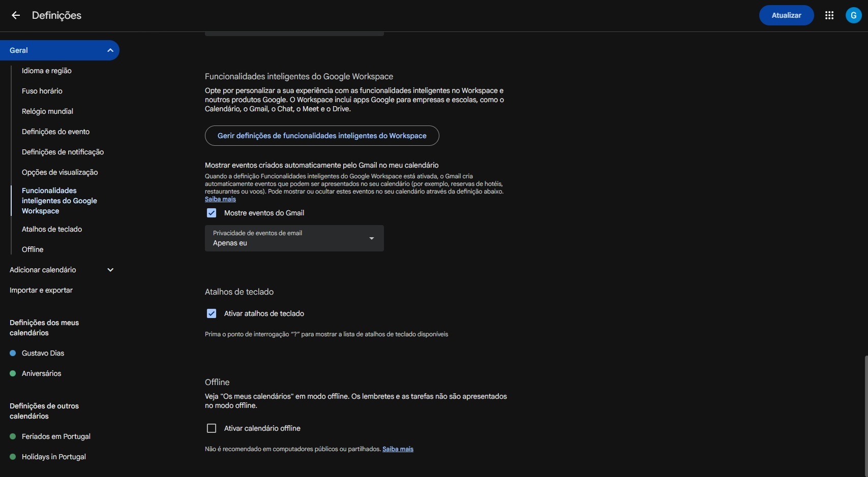Click the back arrow icon
The width and height of the screenshot is (868, 477).
[16, 15]
